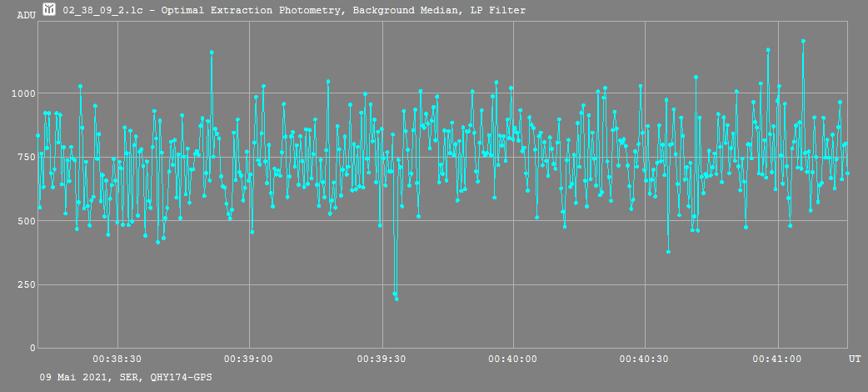Viewport: 868px width, 392px height.
Task: Select the lowest data point just after 00:39:30
Action: [x=397, y=299]
